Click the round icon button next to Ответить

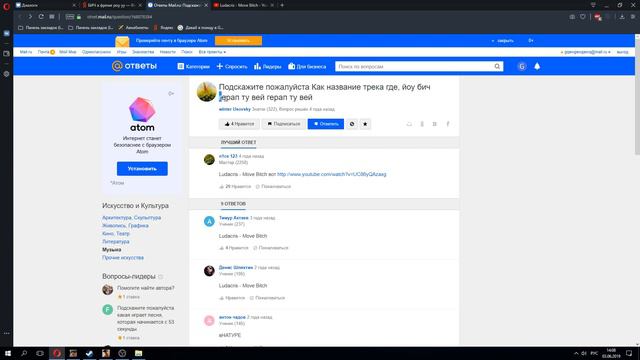[352, 124]
